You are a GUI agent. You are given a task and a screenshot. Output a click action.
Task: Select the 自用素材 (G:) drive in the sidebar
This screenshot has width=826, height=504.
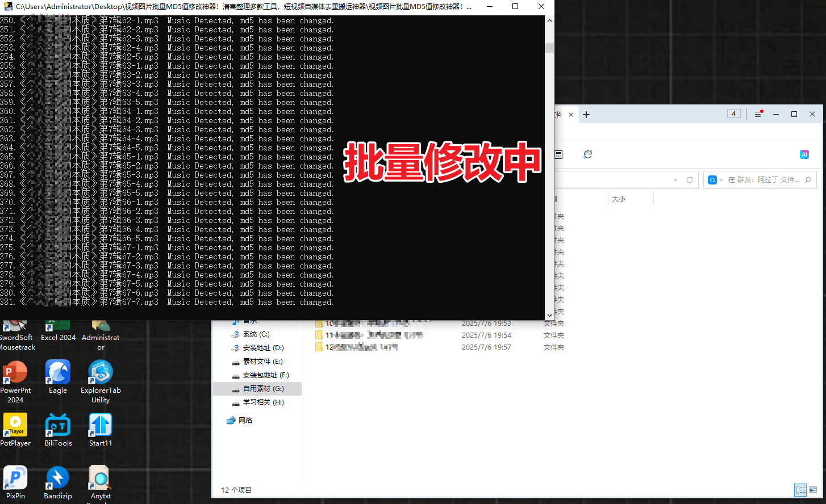click(x=257, y=388)
